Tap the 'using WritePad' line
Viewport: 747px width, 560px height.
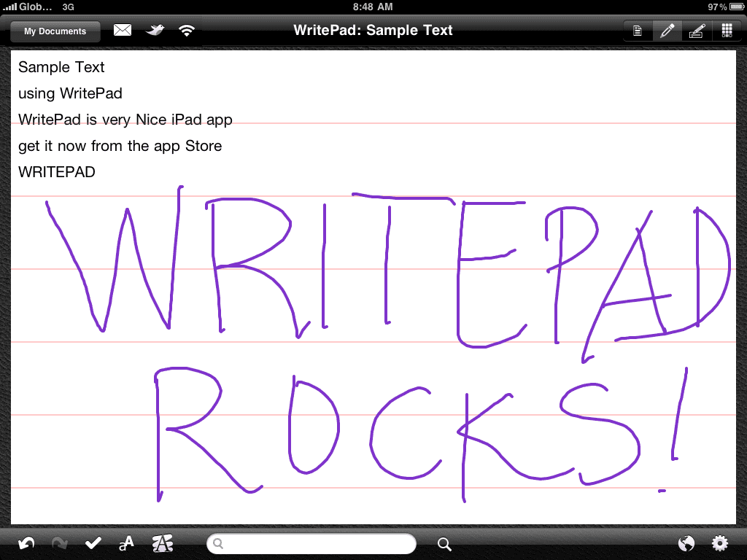[x=71, y=93]
